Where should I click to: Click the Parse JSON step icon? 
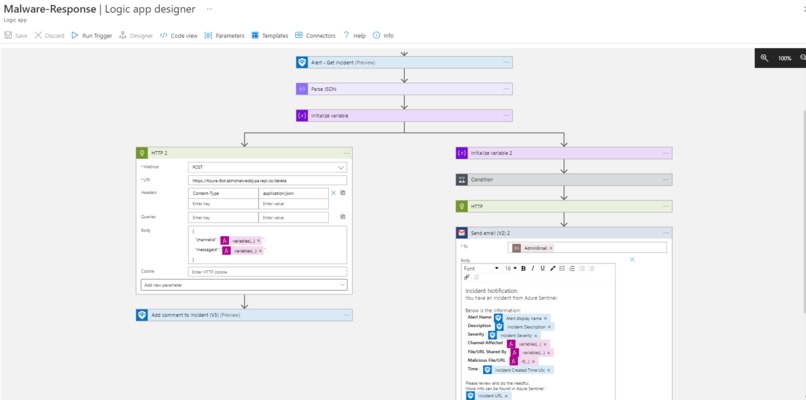point(302,89)
